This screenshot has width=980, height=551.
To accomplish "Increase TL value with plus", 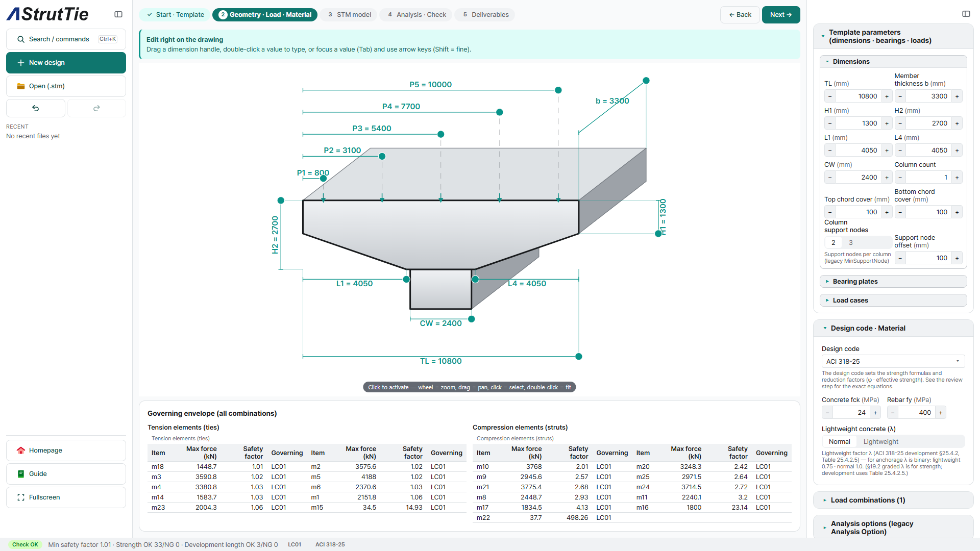I will (887, 96).
